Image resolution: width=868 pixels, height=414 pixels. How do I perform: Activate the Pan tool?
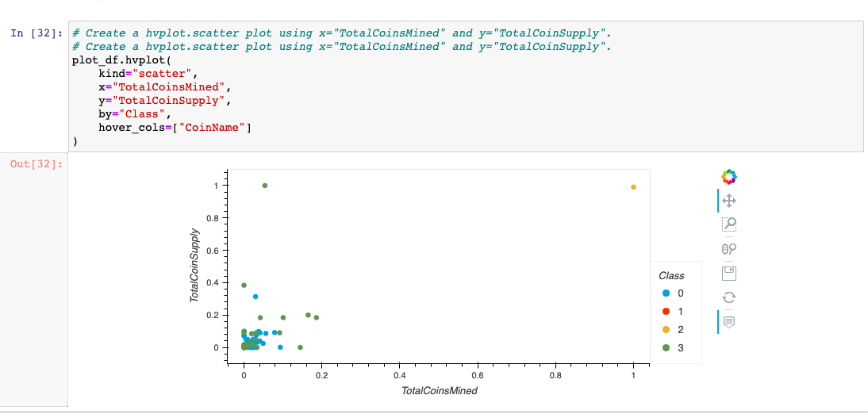[x=729, y=201]
